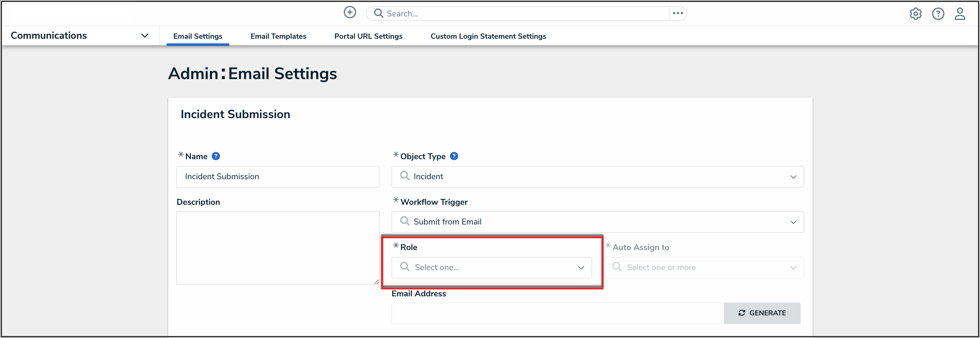
Task: Open the Object Type dropdown
Action: tap(597, 177)
